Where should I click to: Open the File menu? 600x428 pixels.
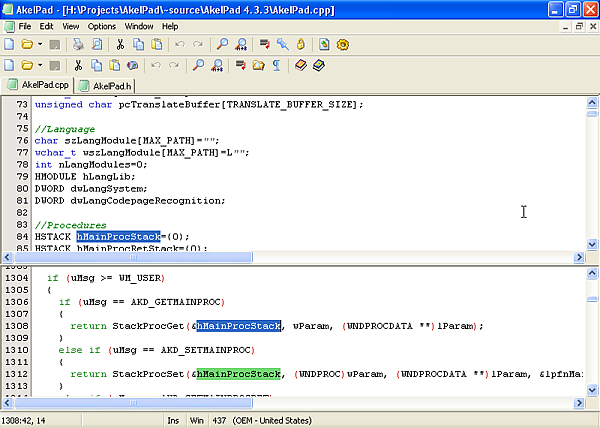tap(25, 26)
